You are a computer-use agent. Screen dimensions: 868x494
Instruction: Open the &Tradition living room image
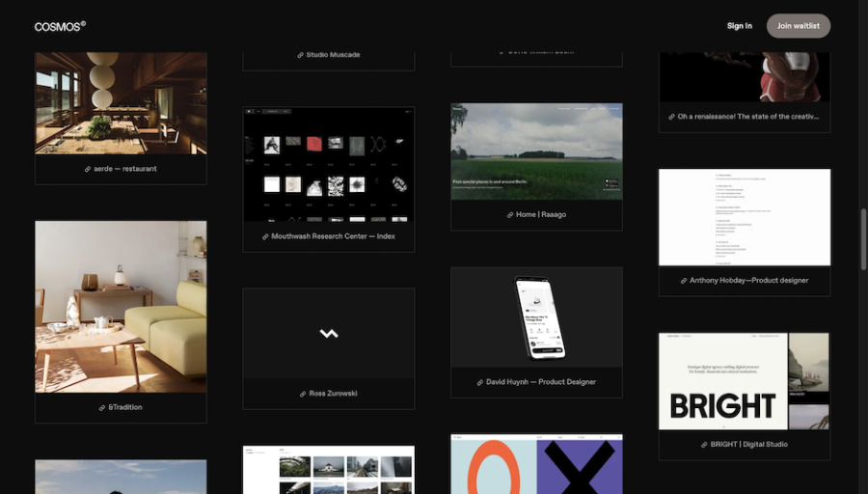click(x=121, y=307)
